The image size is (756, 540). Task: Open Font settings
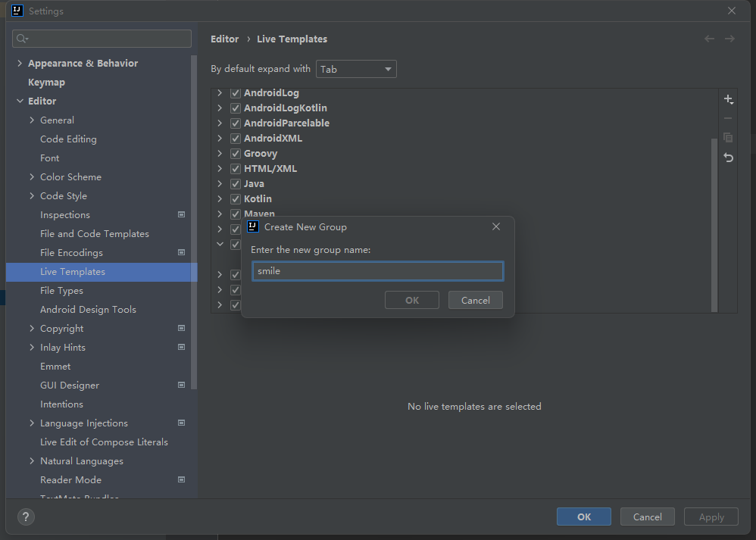click(x=50, y=158)
